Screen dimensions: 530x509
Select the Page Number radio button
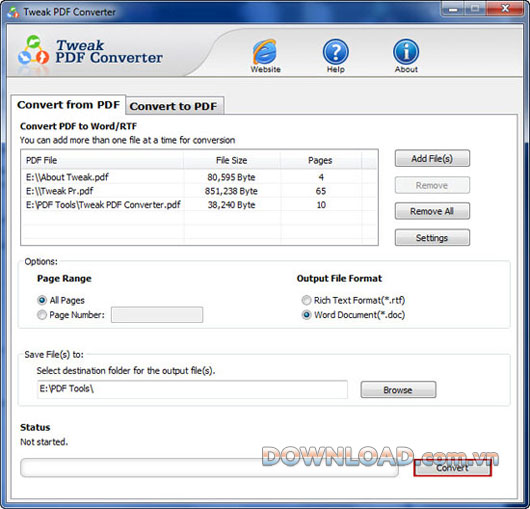pos(42,315)
